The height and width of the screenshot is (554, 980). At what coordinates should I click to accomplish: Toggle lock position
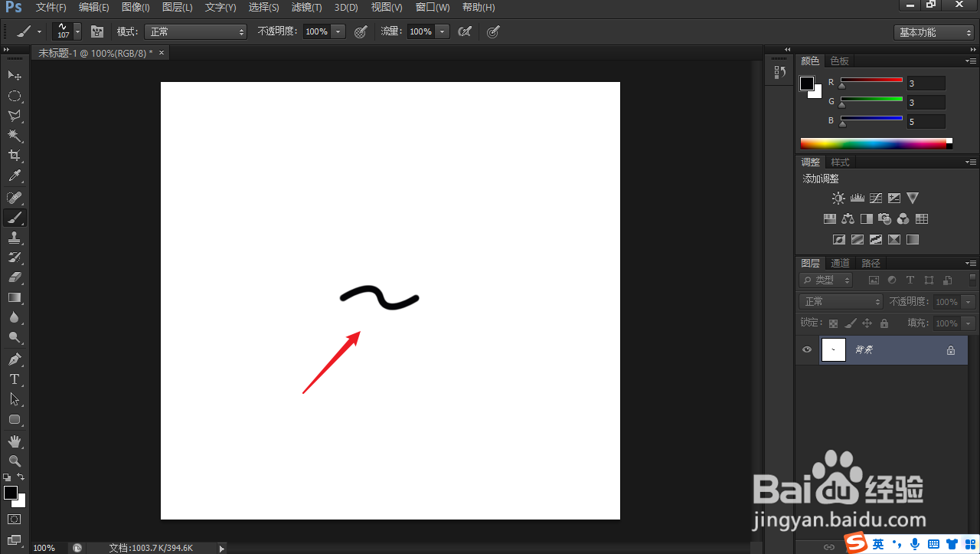[x=867, y=323]
